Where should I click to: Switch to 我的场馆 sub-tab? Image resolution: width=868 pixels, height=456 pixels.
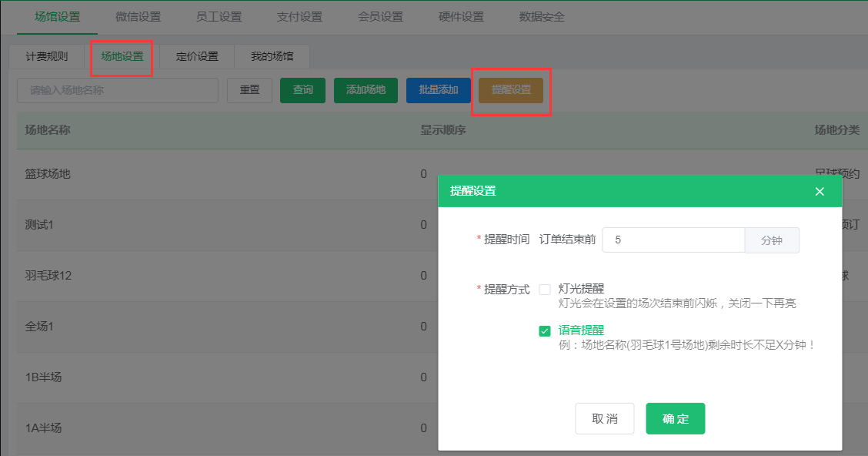pyautogui.click(x=272, y=57)
